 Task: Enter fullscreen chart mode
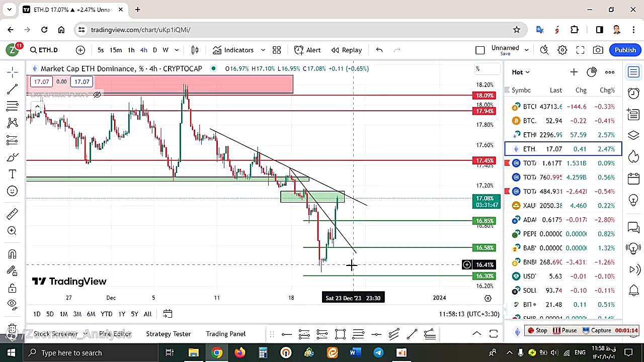[x=580, y=50]
